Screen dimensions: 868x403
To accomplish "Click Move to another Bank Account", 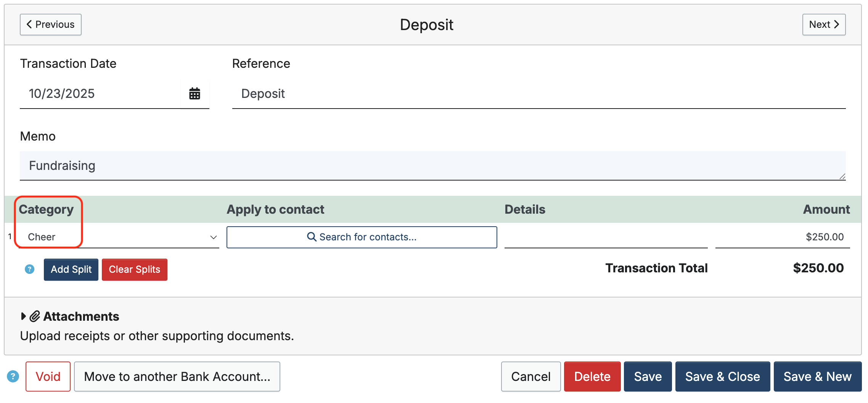I will pyautogui.click(x=177, y=376).
